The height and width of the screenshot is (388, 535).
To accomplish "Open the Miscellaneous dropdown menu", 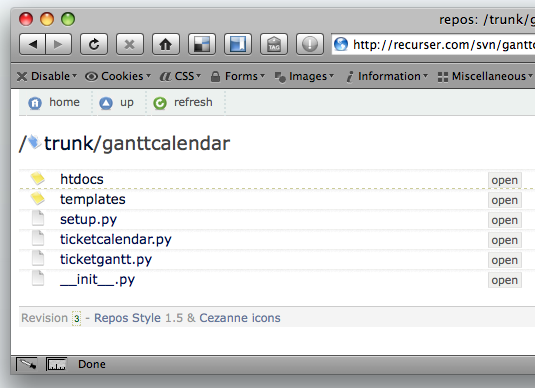I will 485,76.
